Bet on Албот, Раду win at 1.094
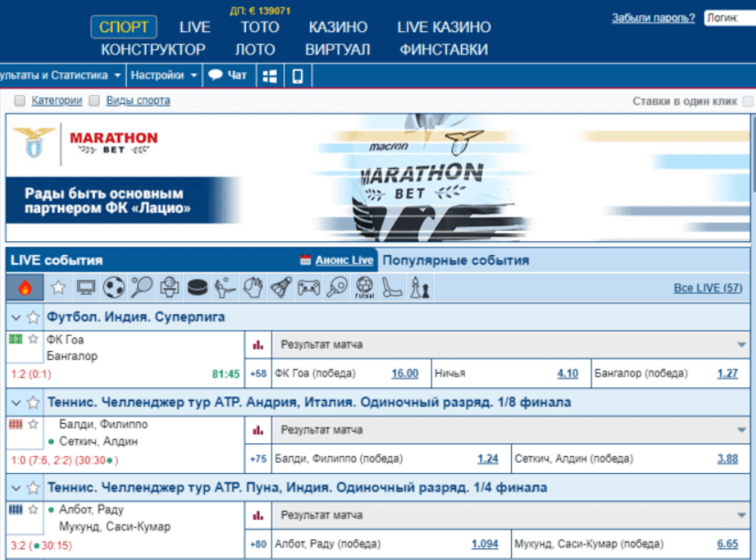This screenshot has height=560, width=756. coord(484,544)
